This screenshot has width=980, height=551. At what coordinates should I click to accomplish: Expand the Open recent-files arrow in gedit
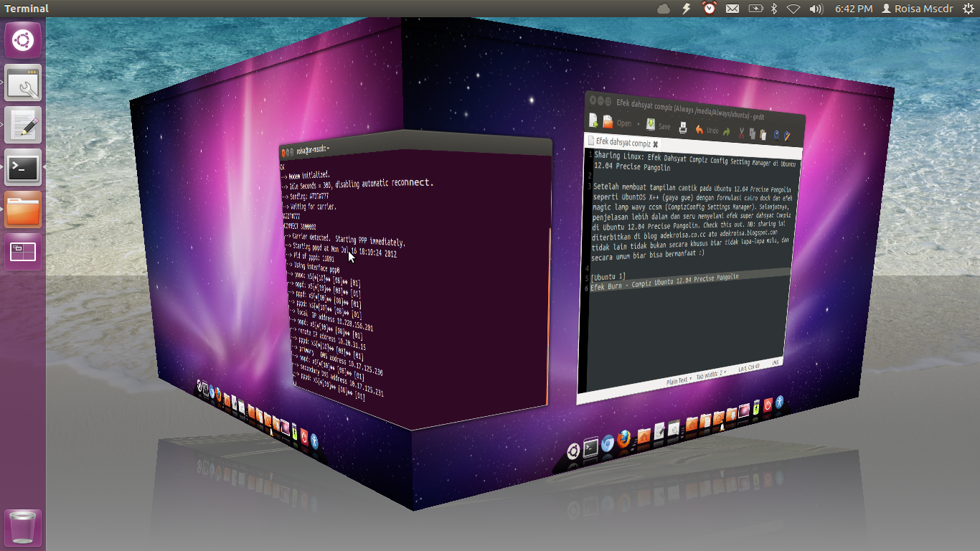click(x=639, y=124)
